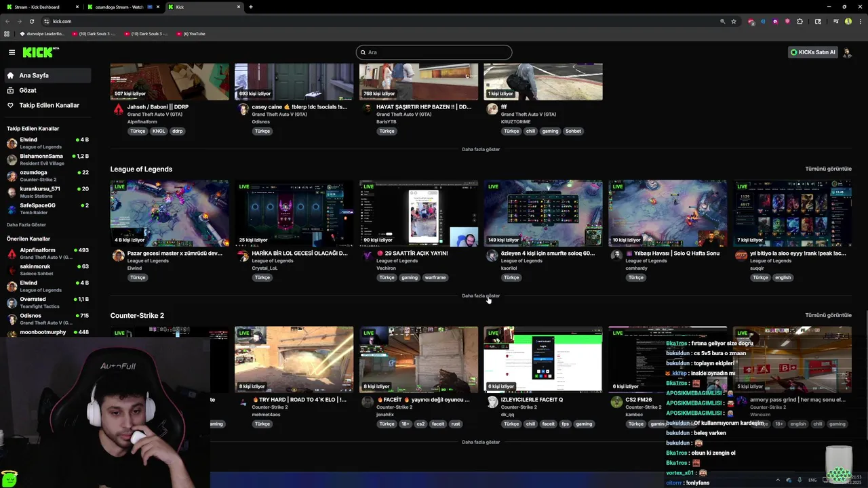Open Odisnos recommended channel in sidebar

[x=47, y=319]
